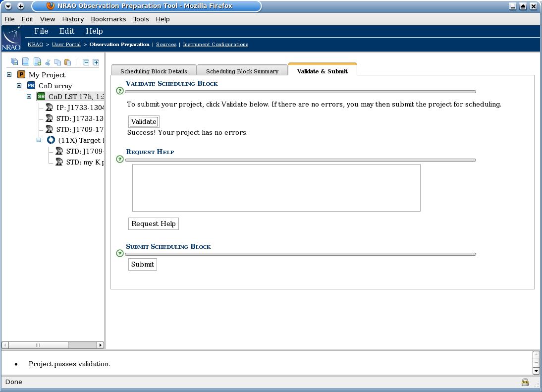Collapse the CnD array node
Screen dimensions: 542x392
(x=18, y=85)
